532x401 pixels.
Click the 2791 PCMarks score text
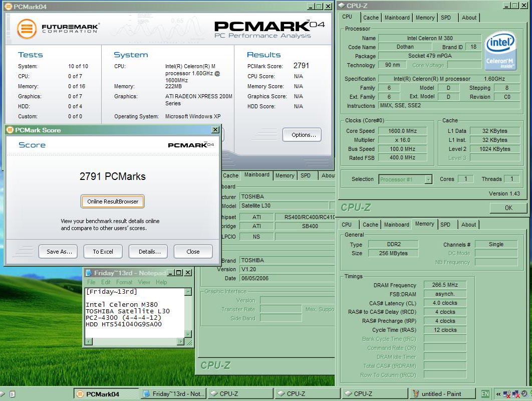(x=113, y=176)
